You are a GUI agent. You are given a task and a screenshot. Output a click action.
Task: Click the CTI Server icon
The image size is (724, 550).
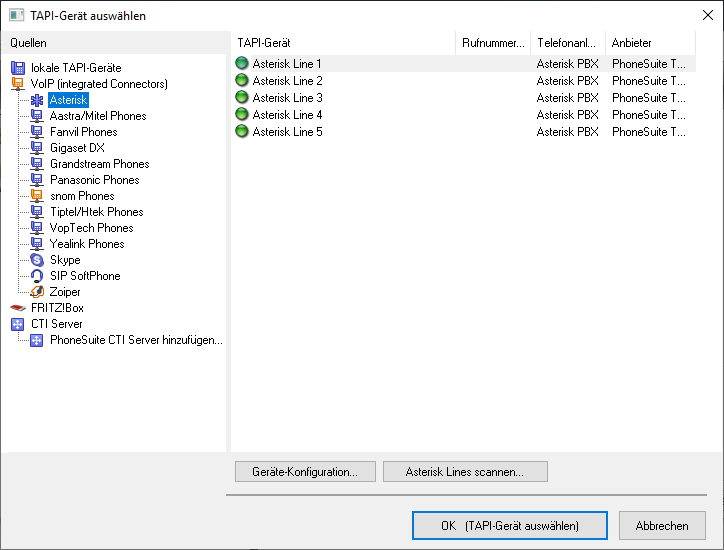click(17, 324)
